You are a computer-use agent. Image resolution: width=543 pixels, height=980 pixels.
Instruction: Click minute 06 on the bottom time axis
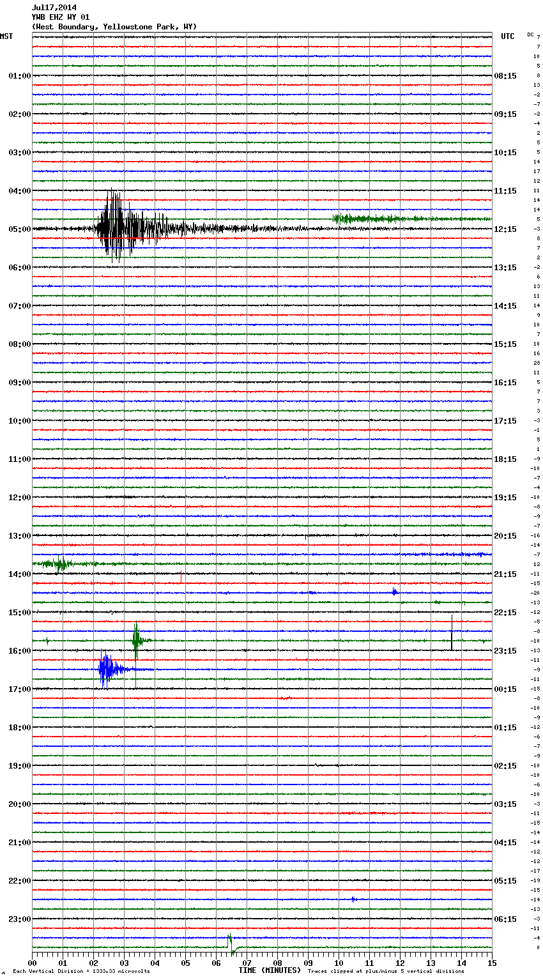point(216,963)
